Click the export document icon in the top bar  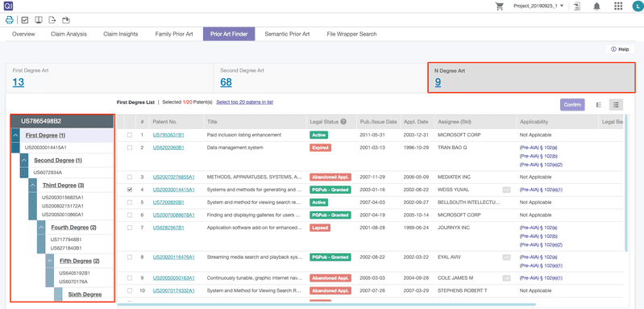tap(577, 6)
